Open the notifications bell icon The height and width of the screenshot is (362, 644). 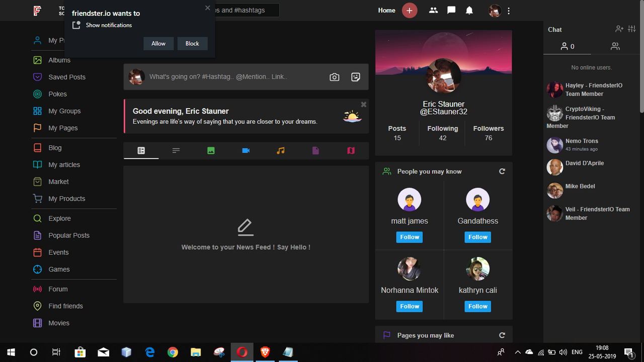click(x=469, y=10)
